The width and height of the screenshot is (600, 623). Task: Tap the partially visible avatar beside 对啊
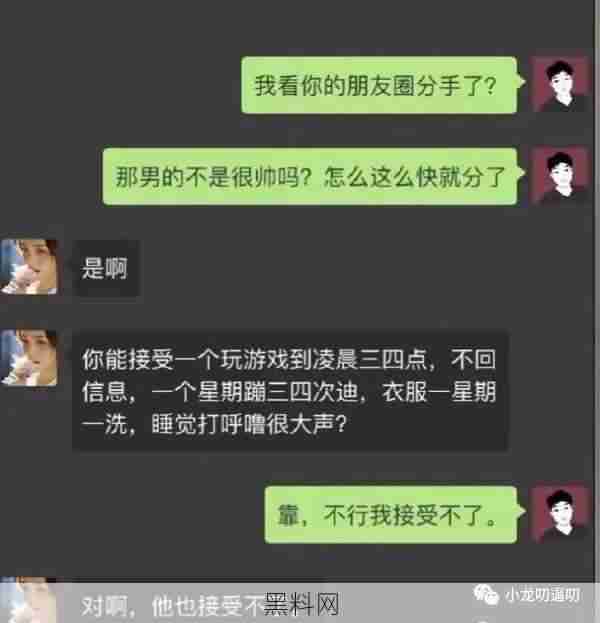click(x=29, y=601)
